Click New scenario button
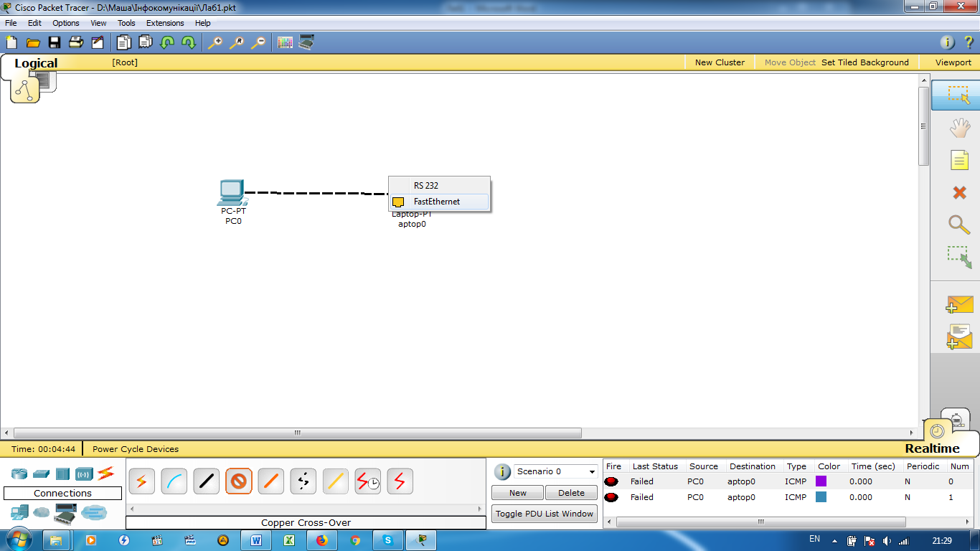 [518, 493]
